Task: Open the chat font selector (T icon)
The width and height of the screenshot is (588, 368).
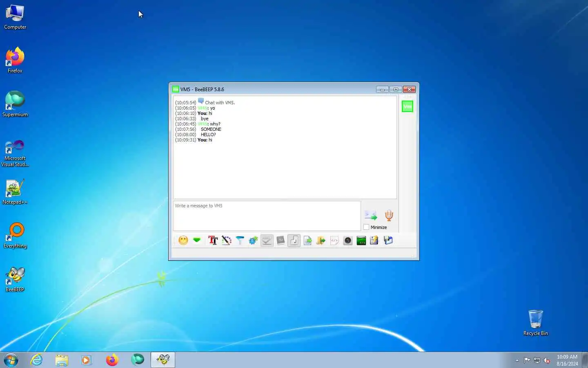Action: [x=213, y=240]
